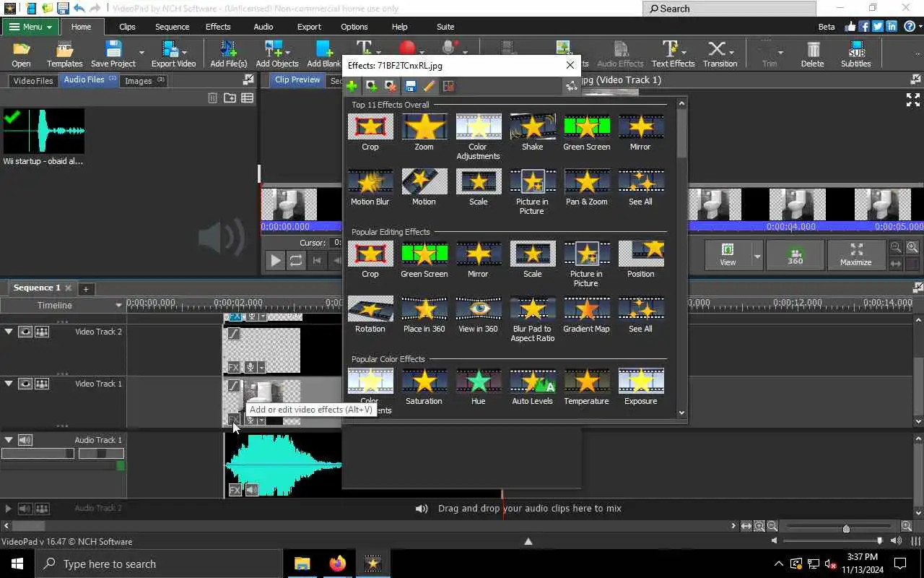924x578 pixels.
Task: Open the Save Project dropdown arrow
Action: click(x=141, y=52)
